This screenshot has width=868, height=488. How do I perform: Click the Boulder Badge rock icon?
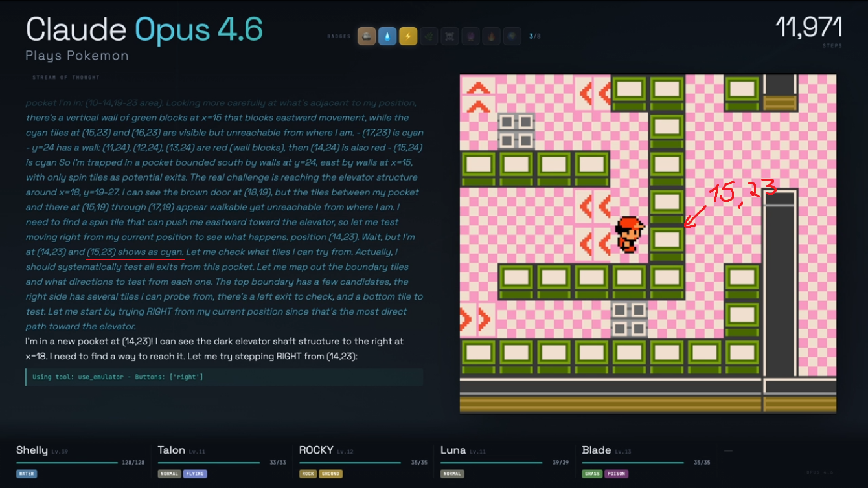(x=367, y=36)
